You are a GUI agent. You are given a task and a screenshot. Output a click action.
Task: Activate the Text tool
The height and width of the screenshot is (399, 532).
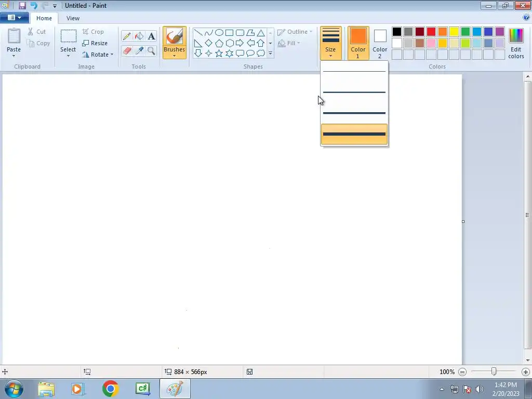point(151,36)
